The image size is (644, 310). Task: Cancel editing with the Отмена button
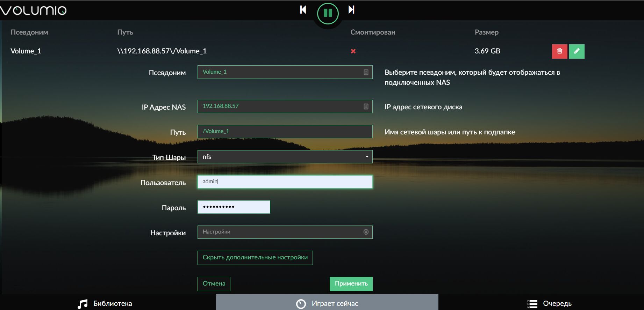tap(214, 284)
